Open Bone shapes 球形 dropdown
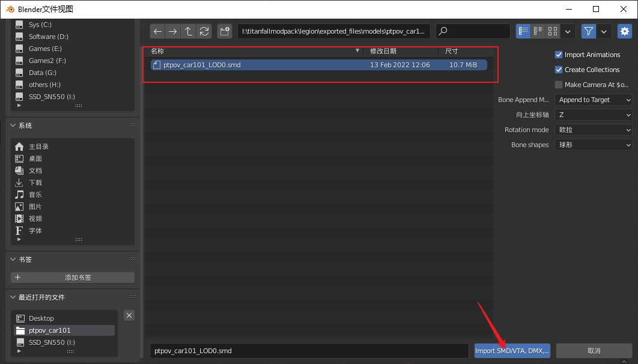638x364 pixels. (593, 145)
